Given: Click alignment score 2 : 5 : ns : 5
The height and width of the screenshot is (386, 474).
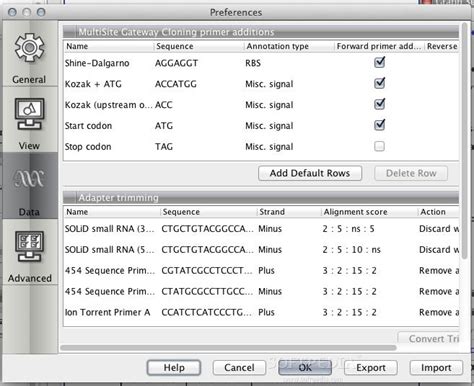Looking at the screenshot, I should [348, 229].
